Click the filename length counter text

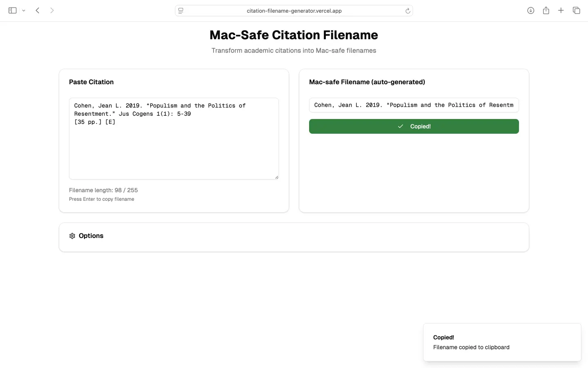103,190
